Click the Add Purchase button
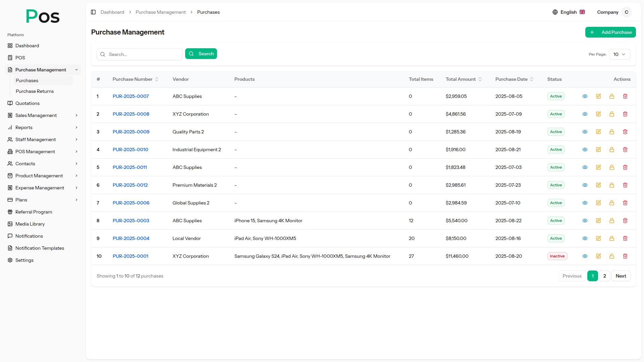The height and width of the screenshot is (362, 644). [610, 32]
